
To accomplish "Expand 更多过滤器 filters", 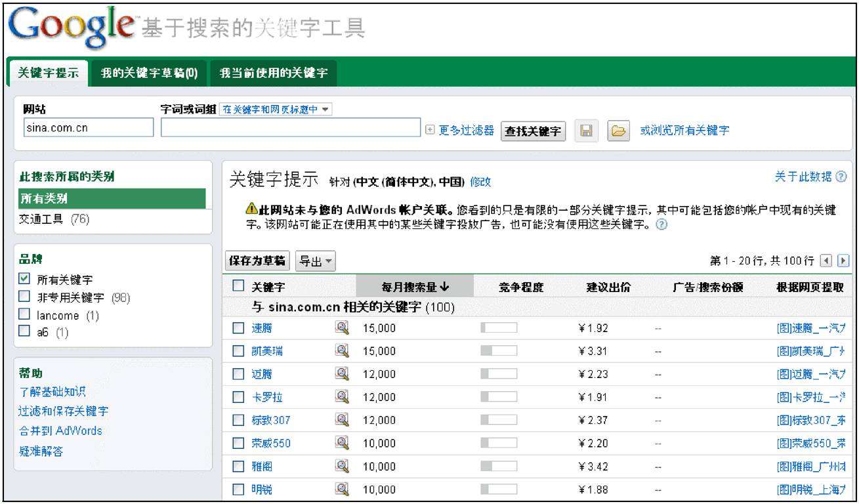I will click(460, 131).
